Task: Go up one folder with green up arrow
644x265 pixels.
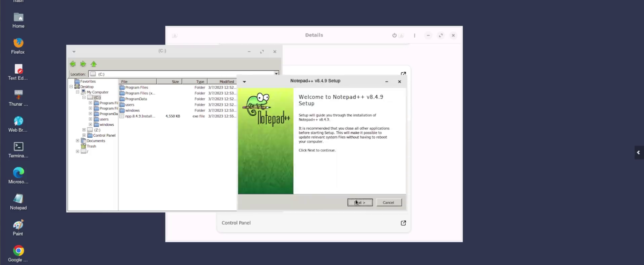Action: point(94,64)
